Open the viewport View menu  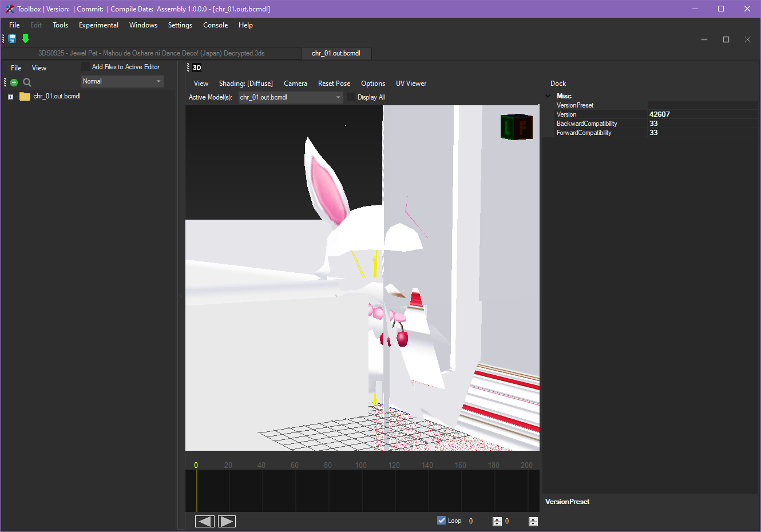201,84
